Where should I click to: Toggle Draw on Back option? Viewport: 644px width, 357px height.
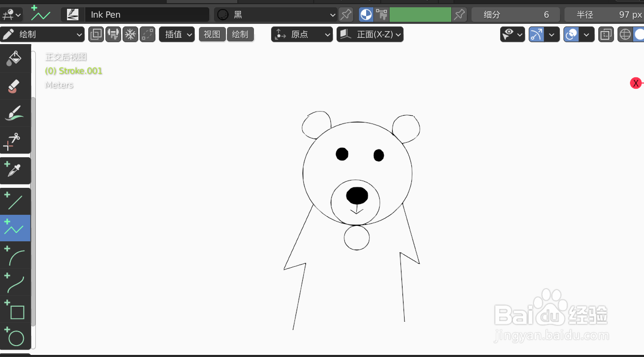click(96, 35)
